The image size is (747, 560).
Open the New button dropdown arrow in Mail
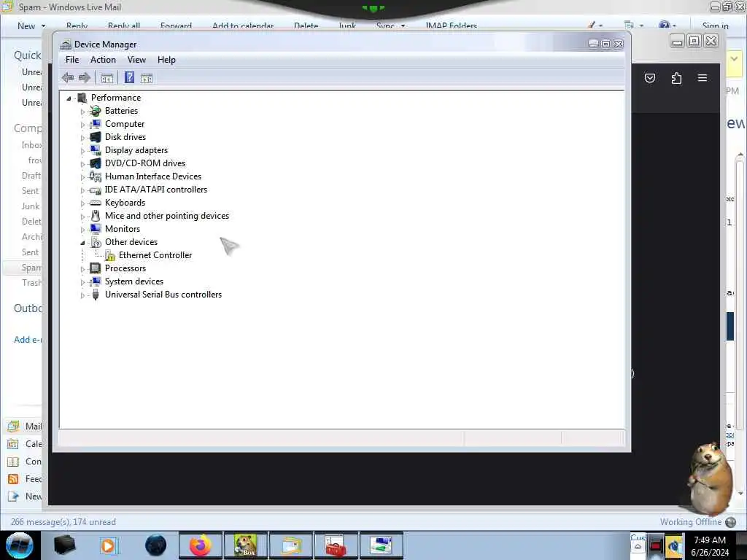[43, 26]
